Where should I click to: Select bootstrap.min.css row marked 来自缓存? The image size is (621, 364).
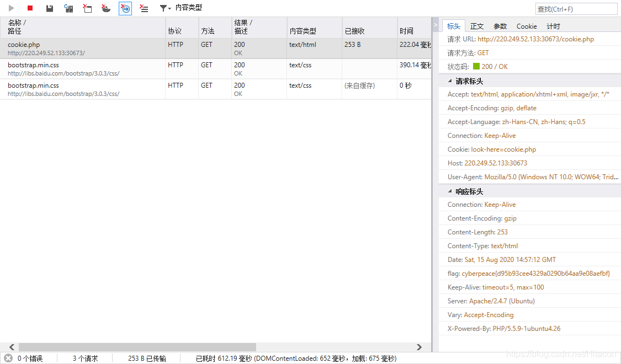click(x=215, y=89)
